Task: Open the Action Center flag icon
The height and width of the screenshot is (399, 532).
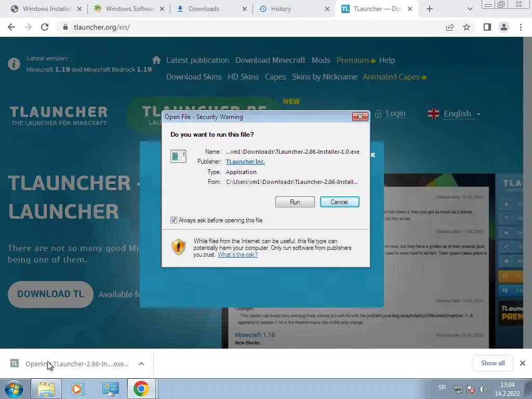Action: coord(471,389)
